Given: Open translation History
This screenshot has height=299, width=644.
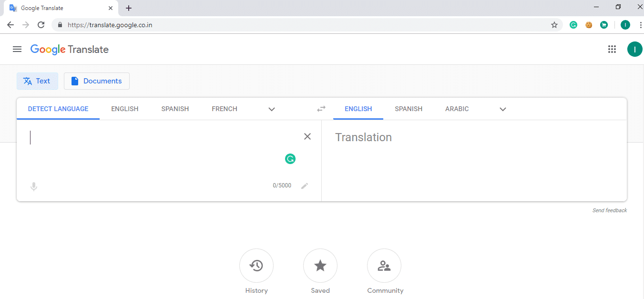Looking at the screenshot, I should point(256,266).
